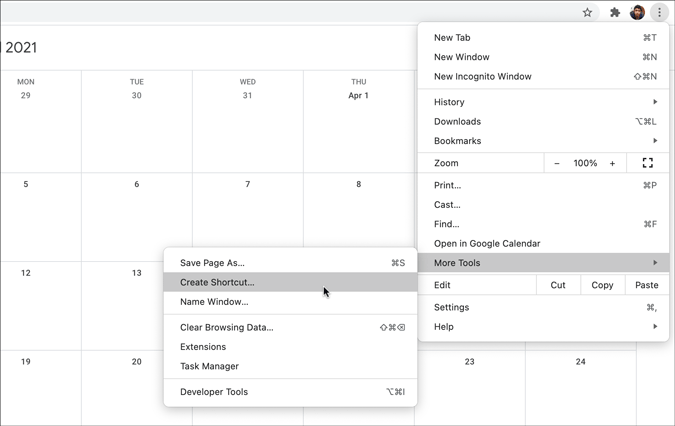Open Developer Tools from submenu

coord(291,392)
